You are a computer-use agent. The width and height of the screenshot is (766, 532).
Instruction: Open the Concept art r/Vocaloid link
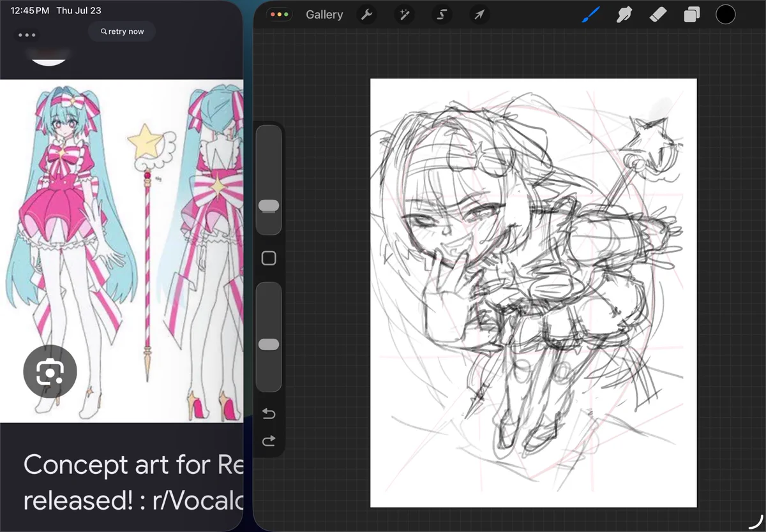coord(133,483)
